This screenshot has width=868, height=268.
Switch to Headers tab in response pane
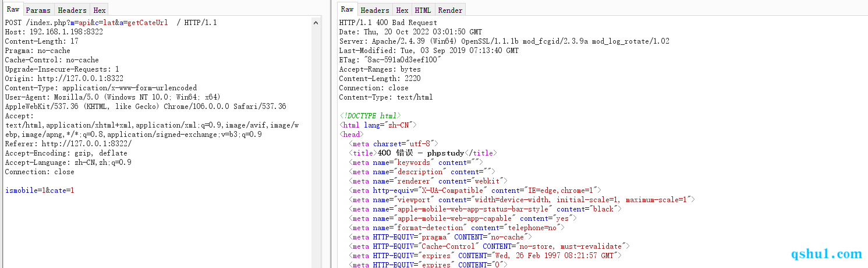pyautogui.click(x=375, y=10)
